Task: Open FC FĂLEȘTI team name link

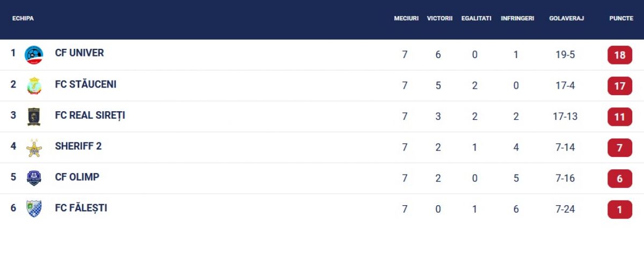Action: pos(80,208)
